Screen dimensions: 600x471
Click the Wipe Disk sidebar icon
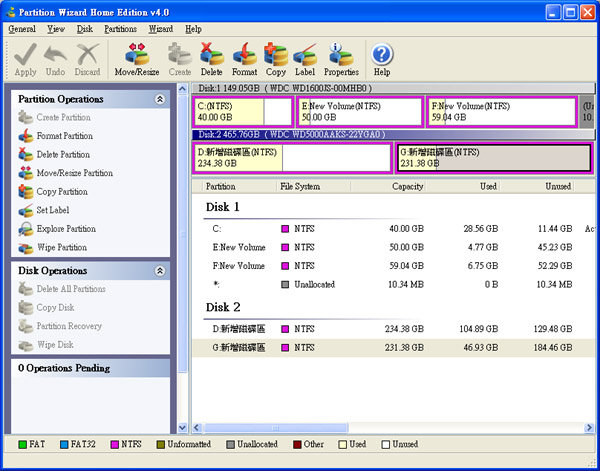tap(26, 345)
